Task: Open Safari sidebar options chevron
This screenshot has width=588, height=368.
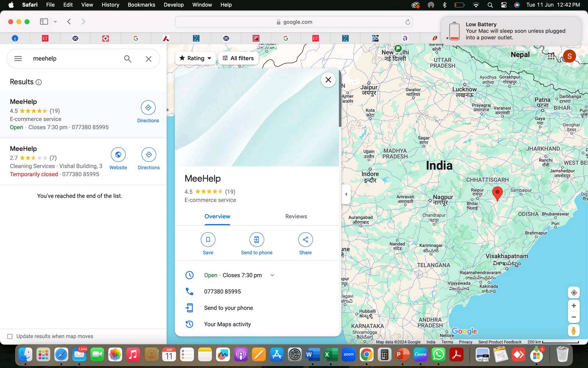Action: click(x=55, y=22)
